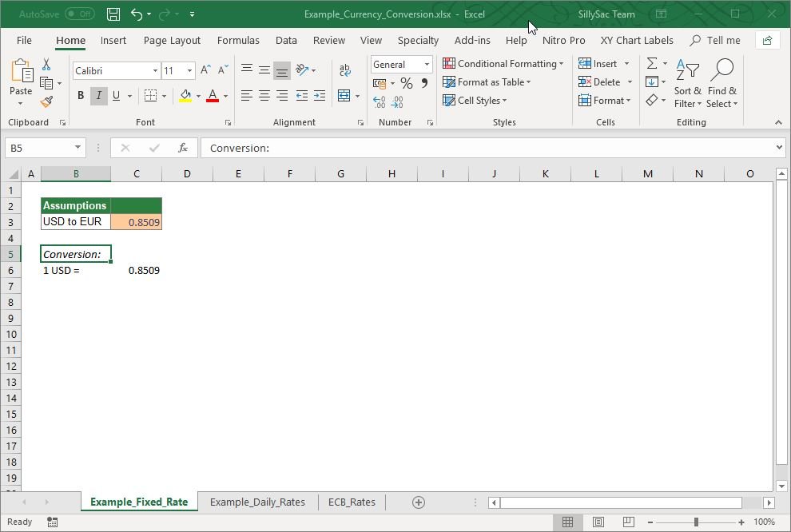Click the Format as Table button
Screen dimensions: 791x532
490,82
